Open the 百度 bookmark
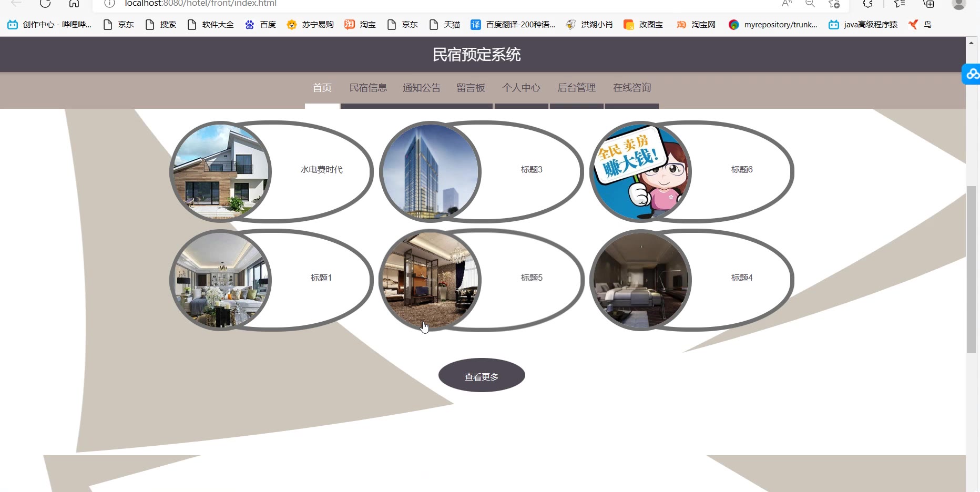 pos(261,25)
